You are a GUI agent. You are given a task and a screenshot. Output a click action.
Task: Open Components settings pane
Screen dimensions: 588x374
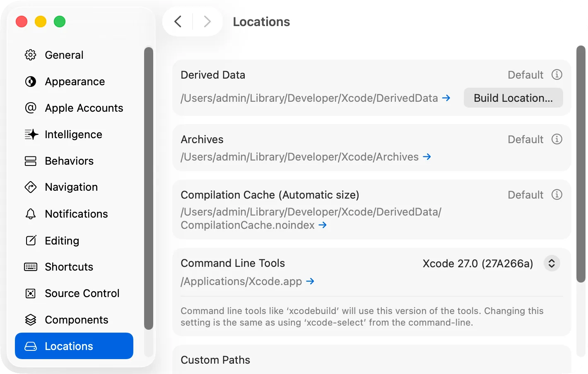click(74, 320)
